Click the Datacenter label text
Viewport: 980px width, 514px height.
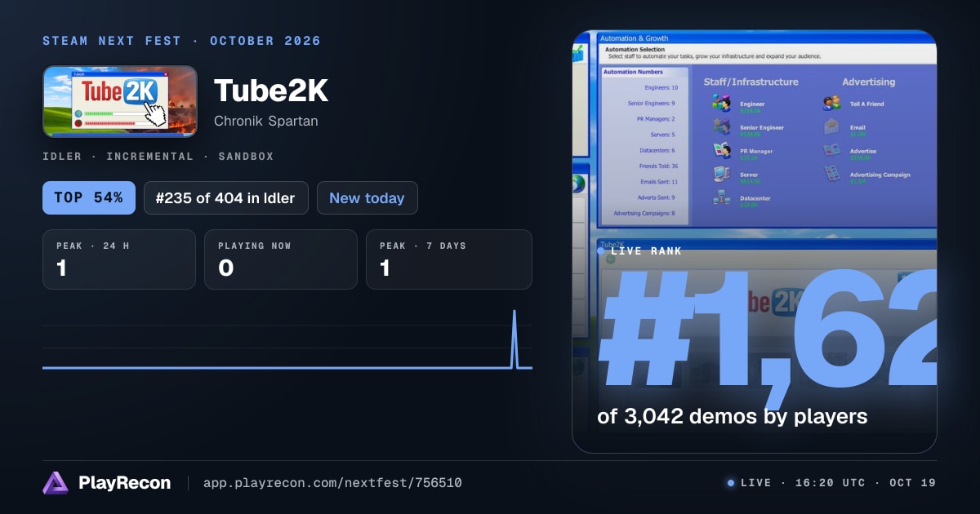[755, 198]
